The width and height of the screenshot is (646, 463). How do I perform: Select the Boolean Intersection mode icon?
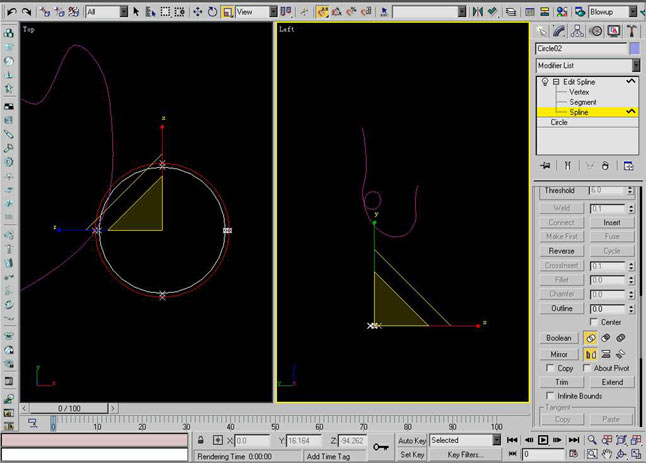click(620, 338)
